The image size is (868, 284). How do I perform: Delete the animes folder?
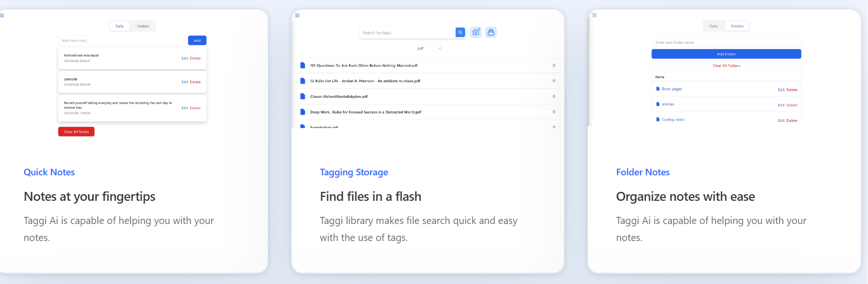tap(792, 105)
